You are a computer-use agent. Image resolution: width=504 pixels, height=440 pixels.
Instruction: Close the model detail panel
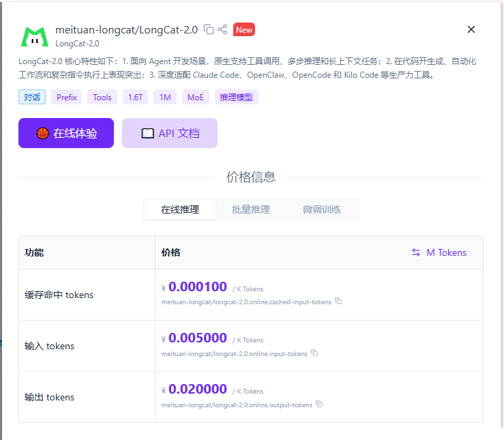(x=471, y=29)
